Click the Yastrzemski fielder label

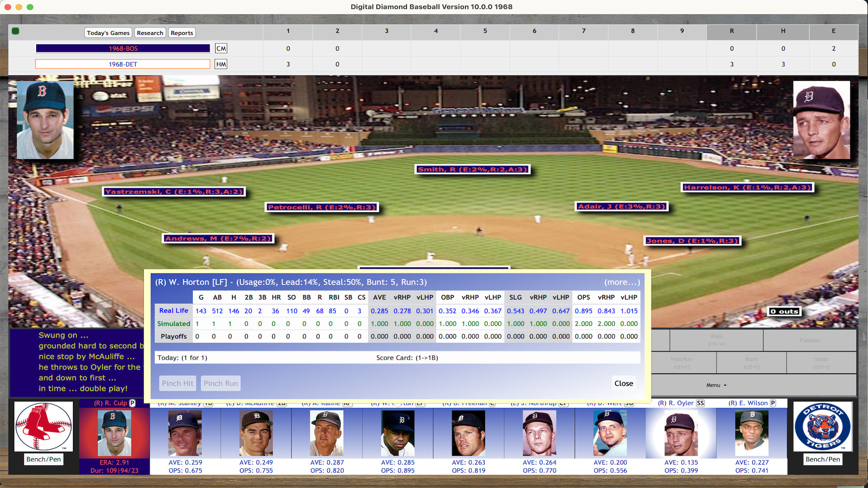(174, 191)
